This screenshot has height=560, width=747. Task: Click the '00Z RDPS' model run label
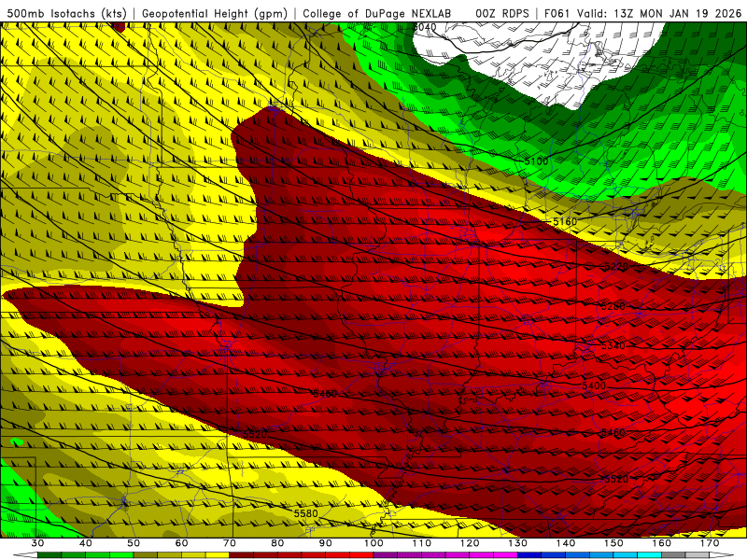pyautogui.click(x=502, y=13)
